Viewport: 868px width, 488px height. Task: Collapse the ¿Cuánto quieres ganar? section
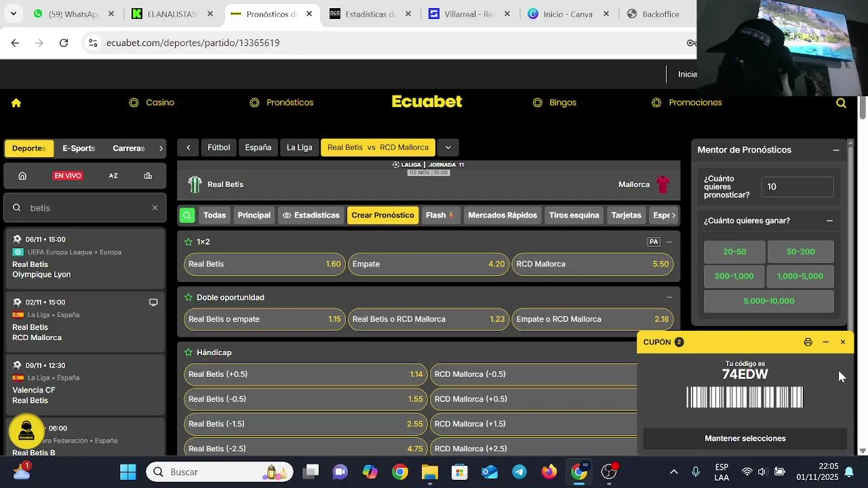pos(829,220)
